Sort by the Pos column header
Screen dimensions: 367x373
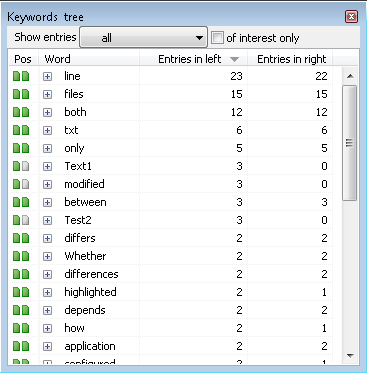[23, 59]
